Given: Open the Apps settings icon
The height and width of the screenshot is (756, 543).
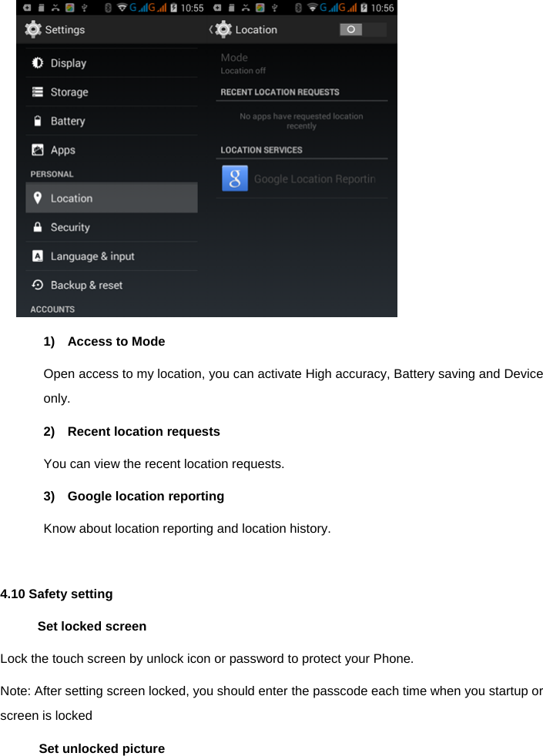Looking at the screenshot, I should (37, 149).
